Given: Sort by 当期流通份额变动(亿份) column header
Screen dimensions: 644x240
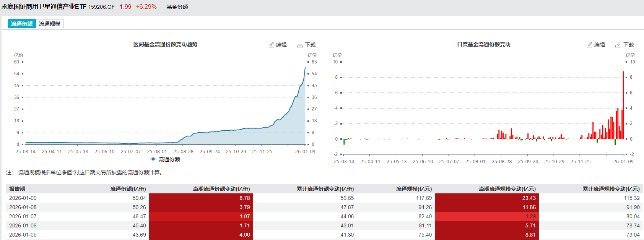Looking at the screenshot, I should 221,189.
